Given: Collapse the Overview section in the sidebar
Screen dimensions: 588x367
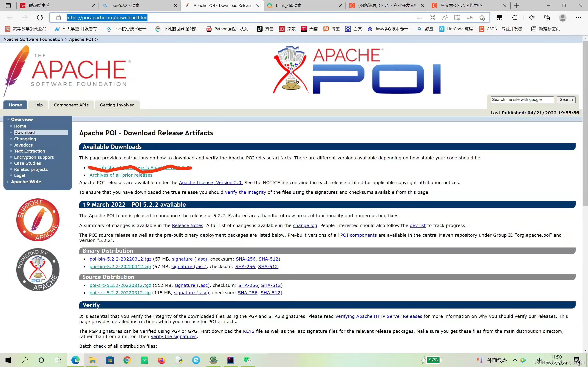Looking at the screenshot, I should 8,119.
